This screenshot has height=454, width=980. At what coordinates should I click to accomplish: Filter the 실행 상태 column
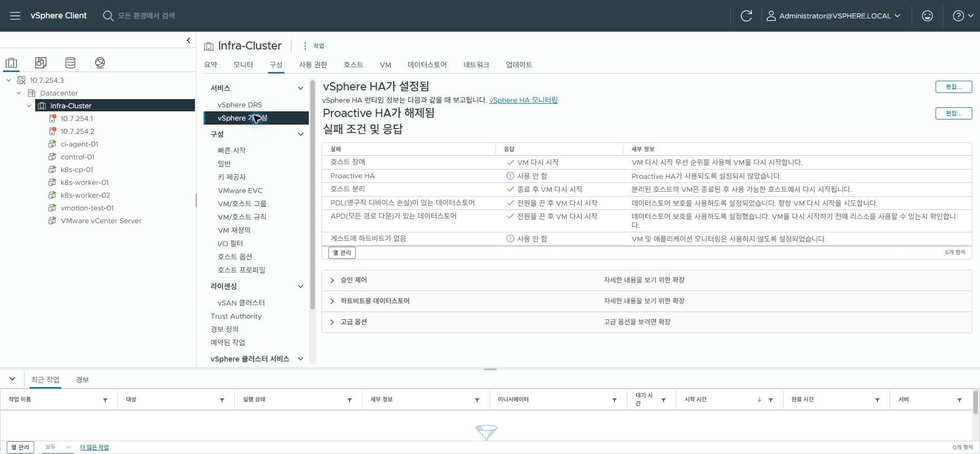[350, 400]
